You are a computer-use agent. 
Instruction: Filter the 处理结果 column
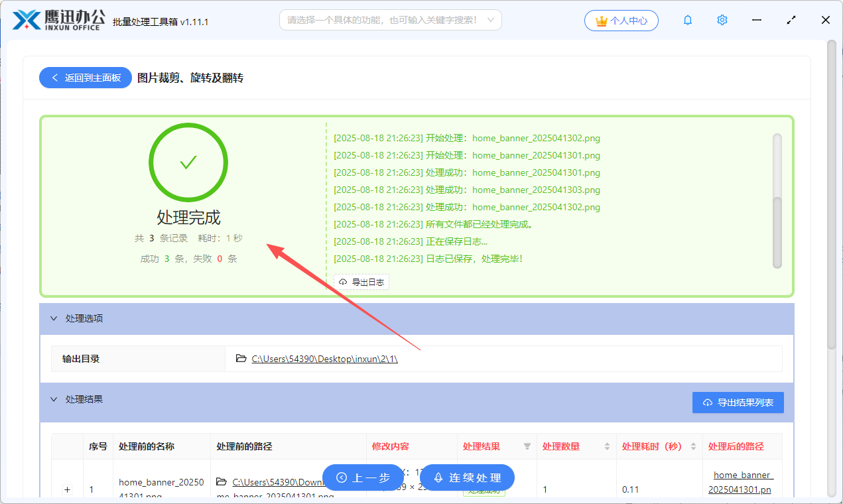[x=527, y=446]
